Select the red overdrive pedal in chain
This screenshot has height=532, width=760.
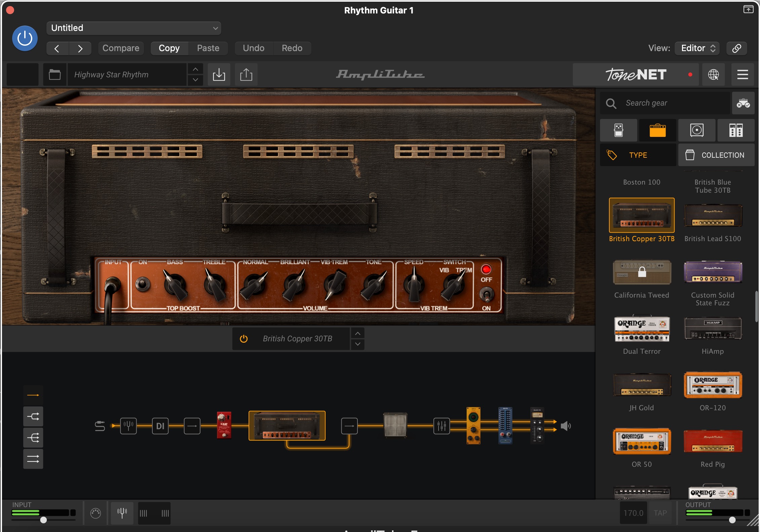[x=224, y=425]
